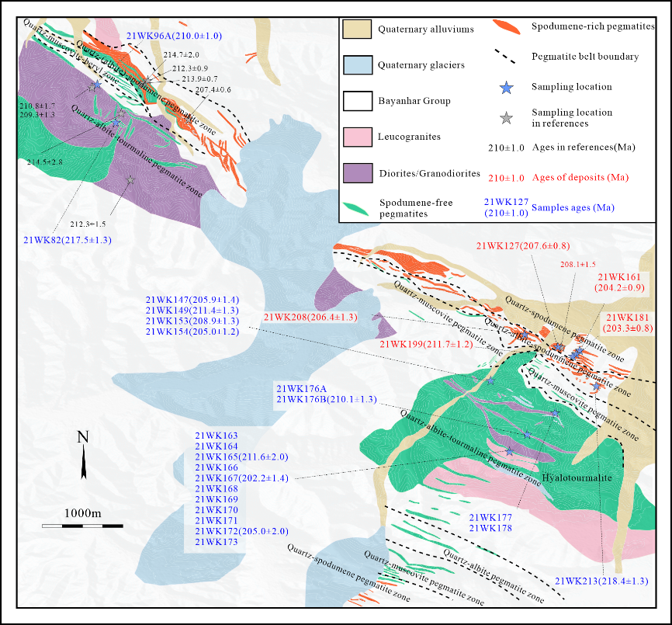
Task: Click the gray reference sampling star in legend
Action: (506, 118)
